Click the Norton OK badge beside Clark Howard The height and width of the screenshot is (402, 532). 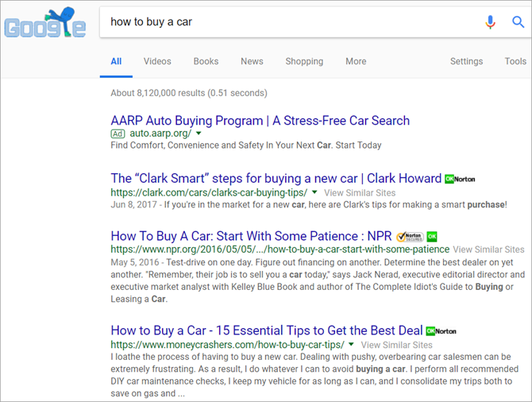pos(460,179)
